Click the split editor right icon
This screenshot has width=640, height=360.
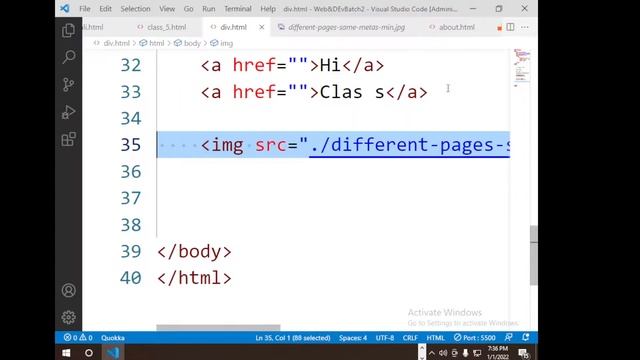pos(510,27)
